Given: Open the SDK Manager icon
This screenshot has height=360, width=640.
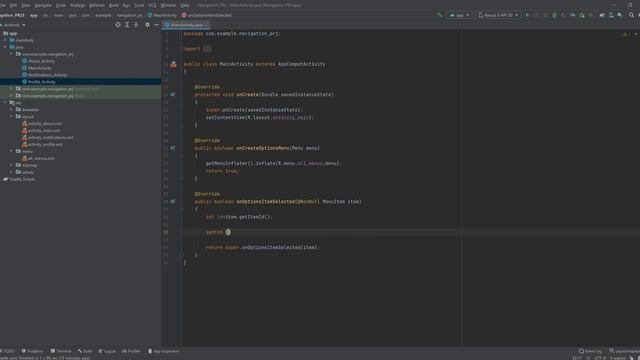Looking at the screenshot, I should coord(620,15).
